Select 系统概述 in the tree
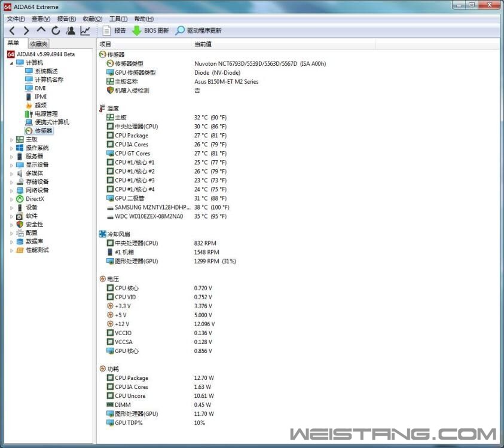The image size is (504, 448). coord(46,71)
